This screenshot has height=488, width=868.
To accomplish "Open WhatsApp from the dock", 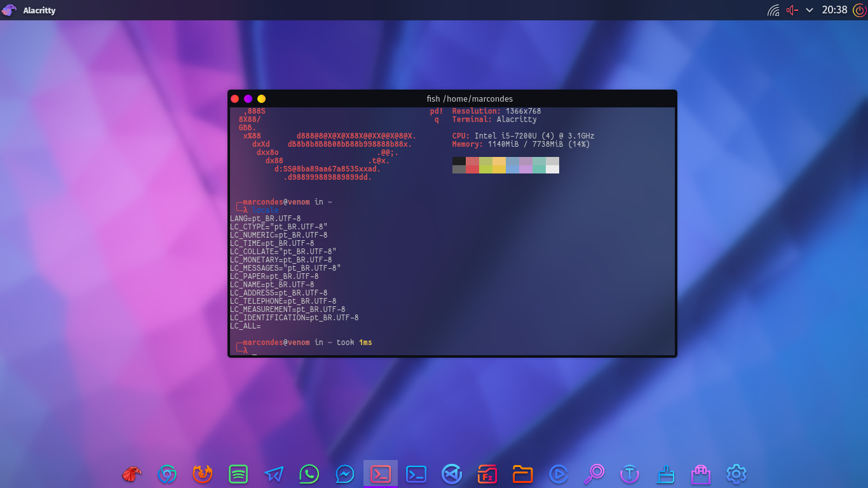I will [x=309, y=473].
